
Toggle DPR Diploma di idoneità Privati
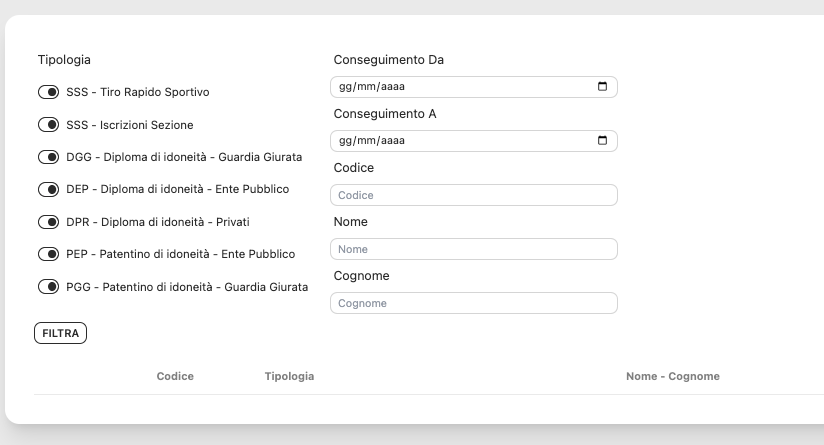(48, 222)
